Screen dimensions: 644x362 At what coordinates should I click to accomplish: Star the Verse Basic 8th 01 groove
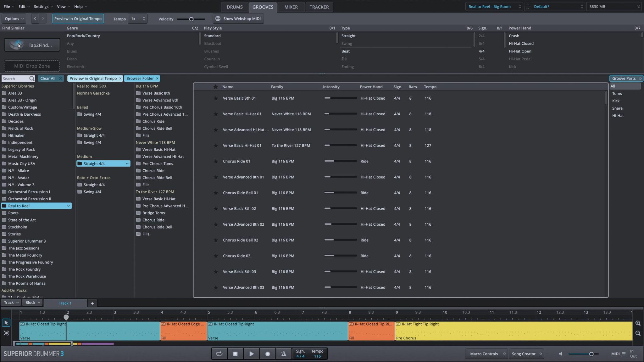pyautogui.click(x=216, y=98)
